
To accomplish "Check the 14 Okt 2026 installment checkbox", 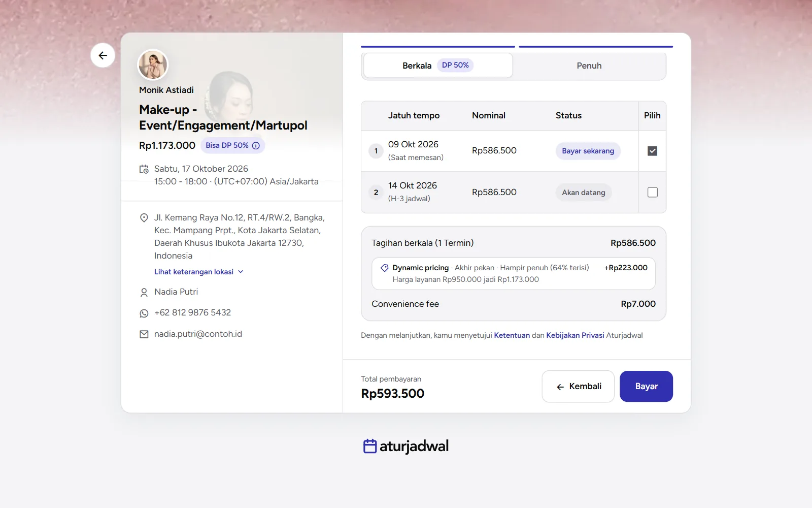I will [653, 192].
